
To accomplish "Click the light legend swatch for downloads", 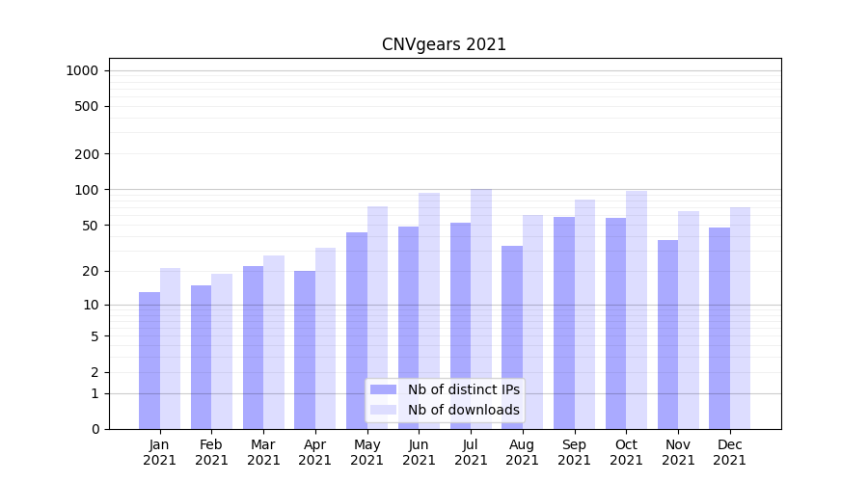I will (x=383, y=410).
